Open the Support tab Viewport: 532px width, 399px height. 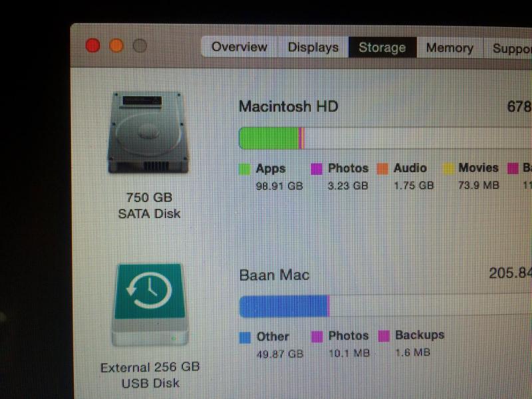coord(508,48)
